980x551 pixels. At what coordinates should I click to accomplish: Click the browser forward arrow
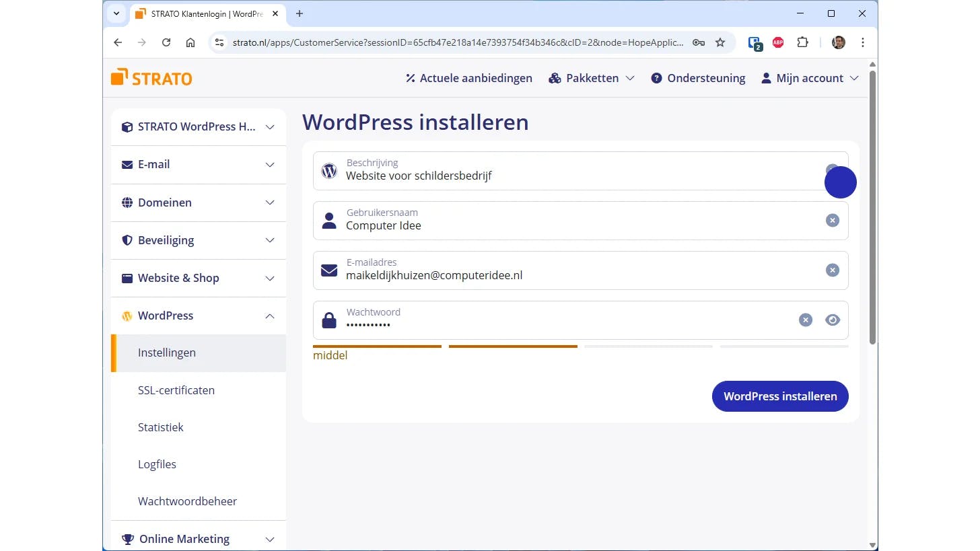(x=142, y=42)
